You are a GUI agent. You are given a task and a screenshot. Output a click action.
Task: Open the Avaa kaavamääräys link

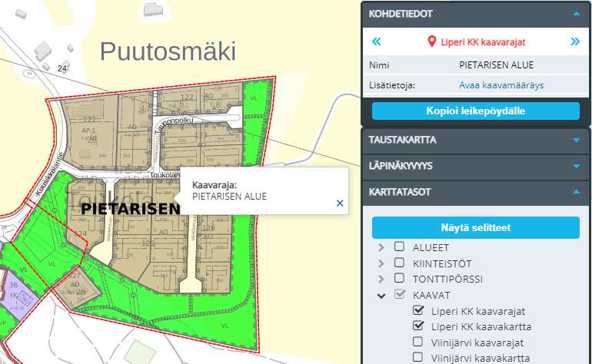point(501,85)
